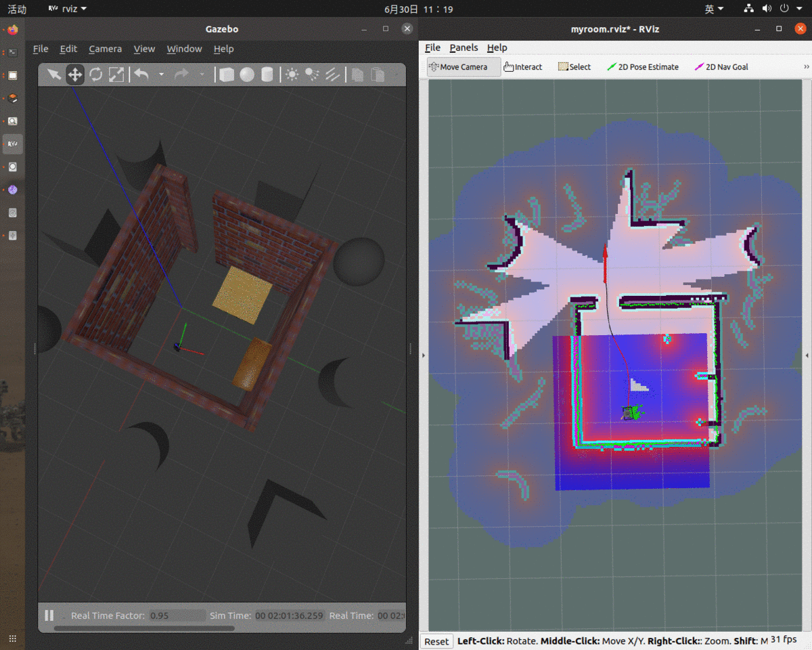This screenshot has height=650, width=812.
Task: Open the undo history dropdown arrow
Action: tap(161, 74)
